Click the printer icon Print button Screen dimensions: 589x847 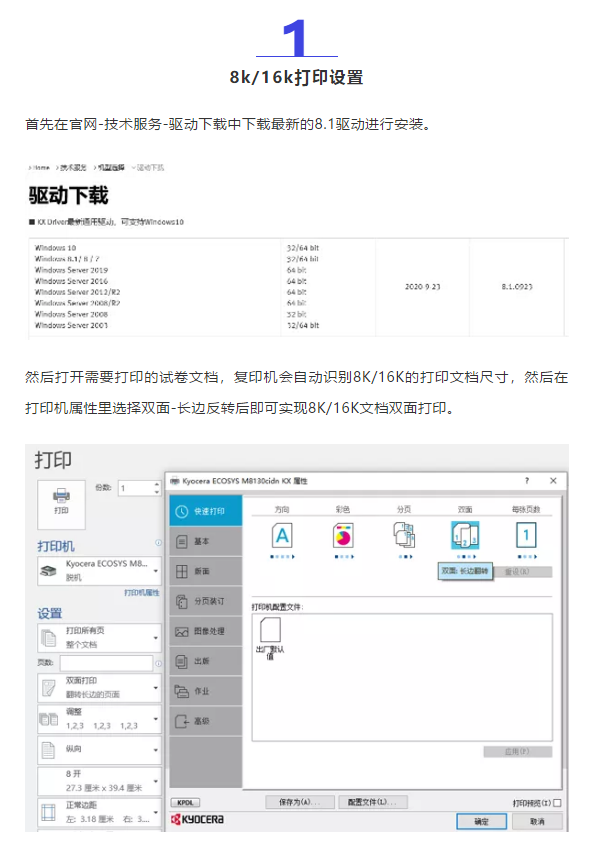(61, 504)
